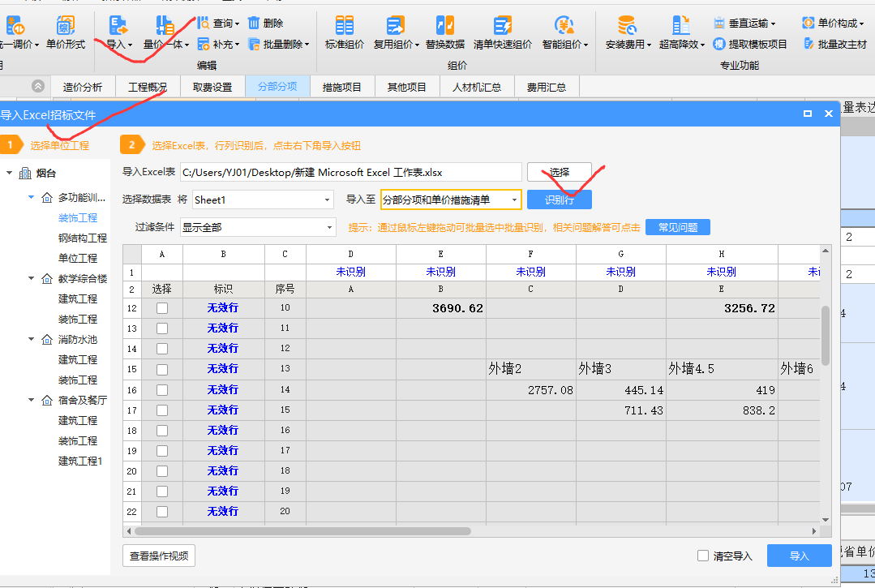
Task: Open the Sheet1 data sheet dropdown
Action: tap(263, 200)
